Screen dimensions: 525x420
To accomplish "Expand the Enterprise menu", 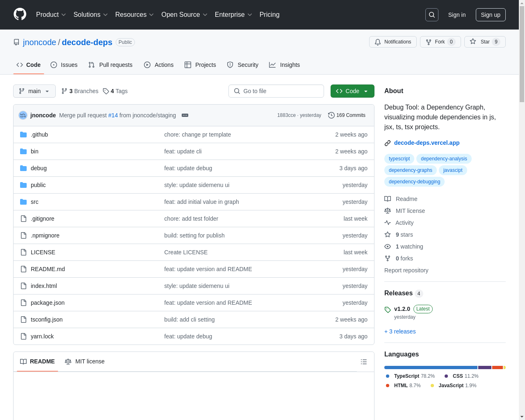I will coord(233,14).
